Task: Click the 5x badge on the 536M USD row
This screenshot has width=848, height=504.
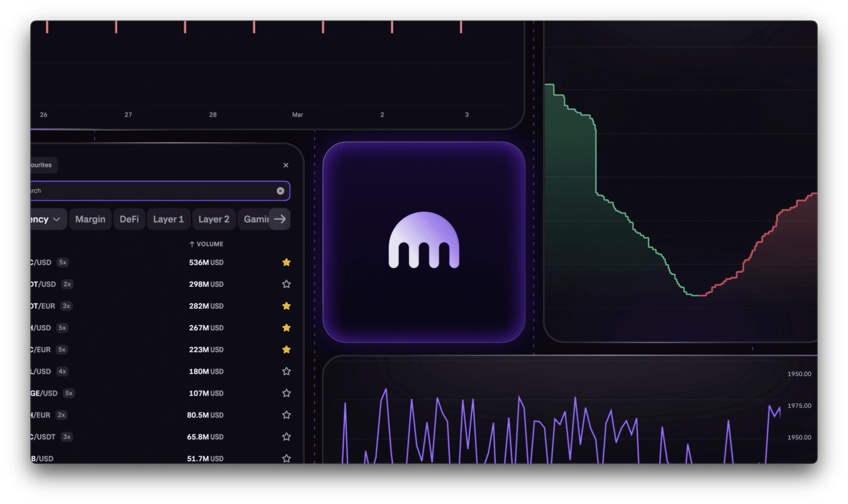Action: [x=63, y=262]
